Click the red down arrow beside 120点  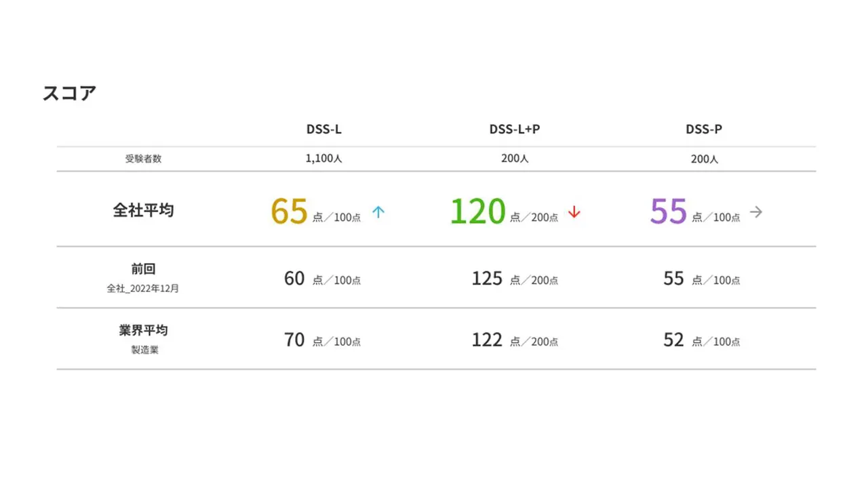(574, 212)
